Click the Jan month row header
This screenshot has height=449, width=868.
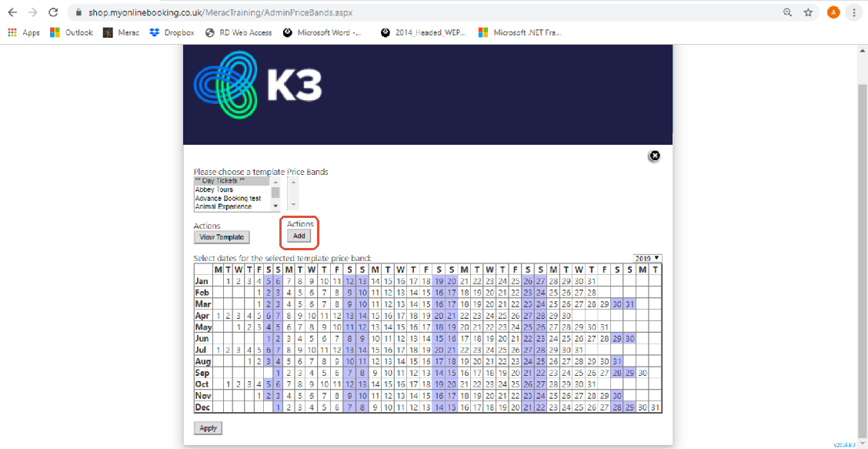click(x=203, y=281)
